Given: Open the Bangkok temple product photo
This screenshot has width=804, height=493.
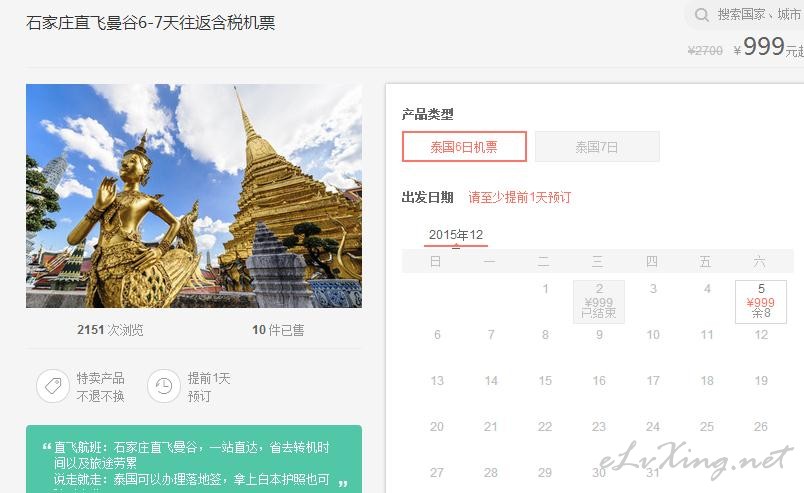Looking at the screenshot, I should click(194, 196).
